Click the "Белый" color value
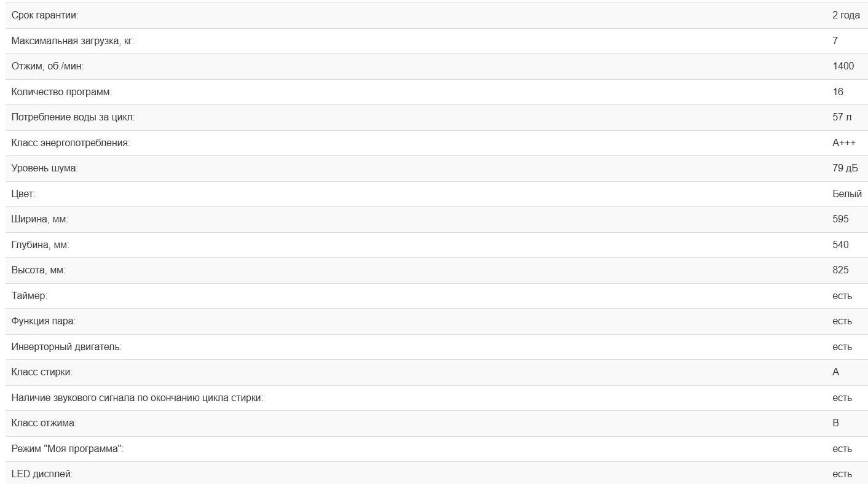The width and height of the screenshot is (868, 484). coord(846,194)
